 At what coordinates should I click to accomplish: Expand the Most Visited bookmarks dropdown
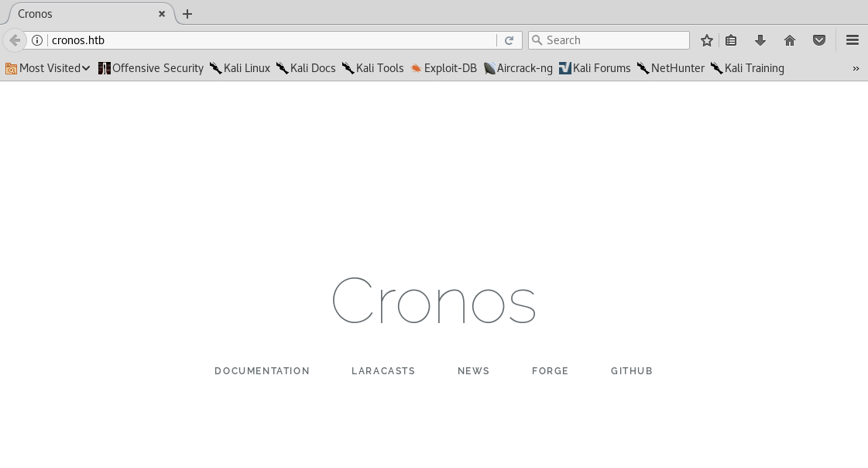coord(48,68)
